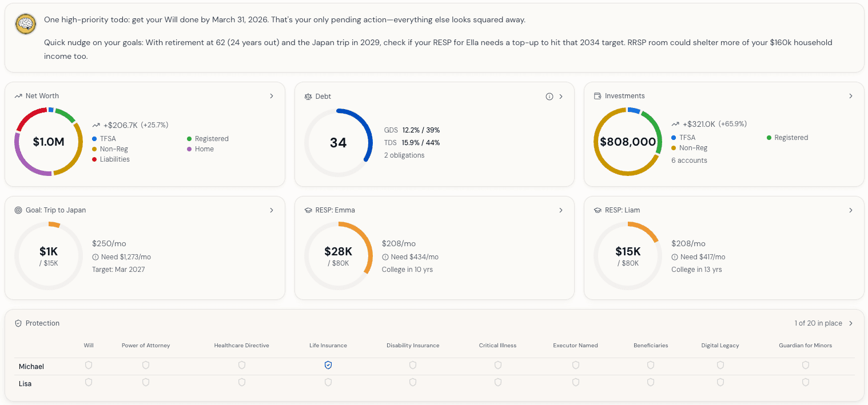Check Michael's Will checkbox
This screenshot has height=405, width=868.
pos(89,365)
